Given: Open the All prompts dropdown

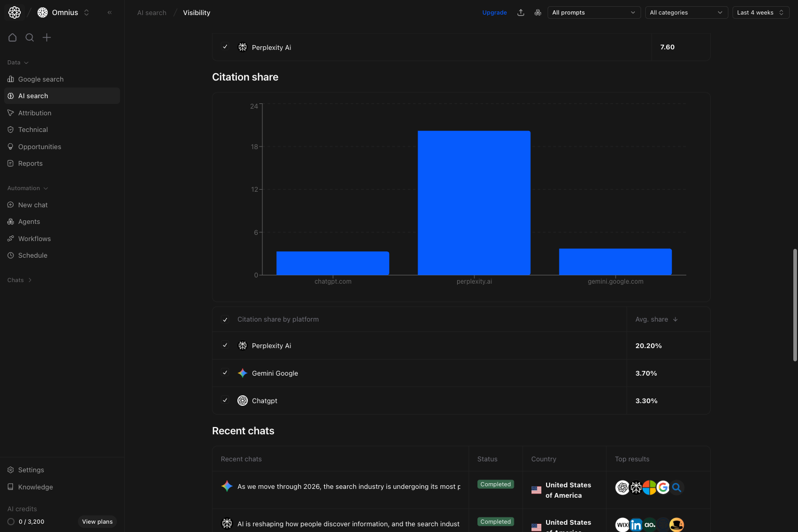Looking at the screenshot, I should (594, 12).
